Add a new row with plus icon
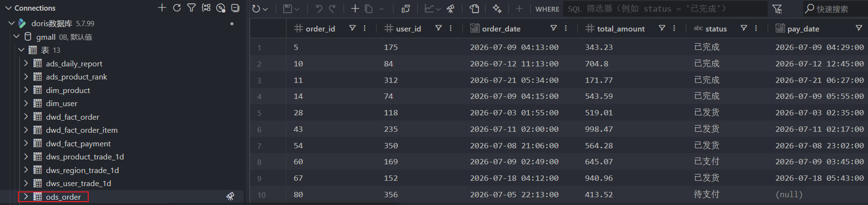 355,9
